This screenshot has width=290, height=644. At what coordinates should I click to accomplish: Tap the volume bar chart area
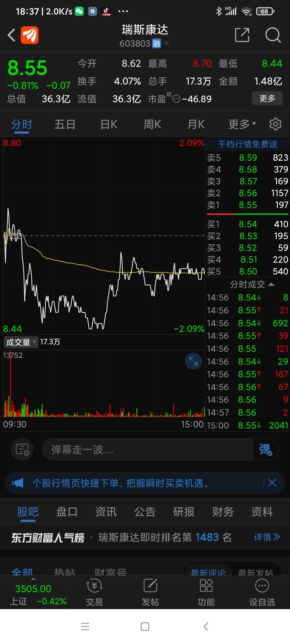[104, 383]
